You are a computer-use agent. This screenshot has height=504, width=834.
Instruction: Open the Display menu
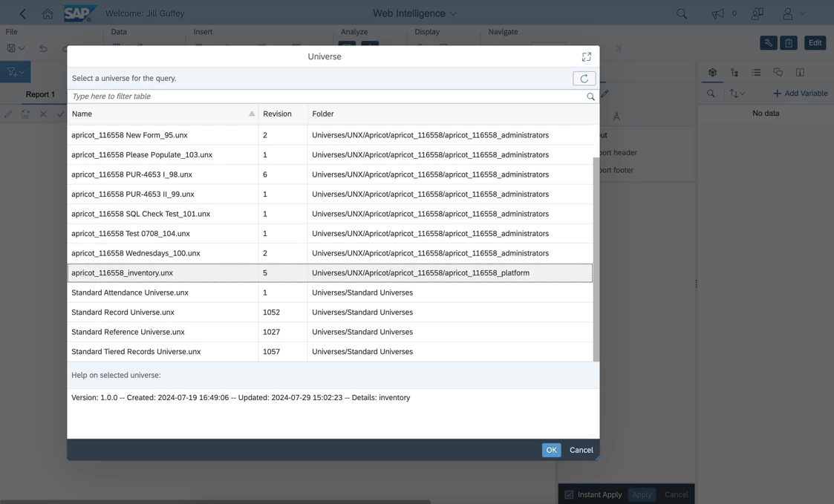coord(426,32)
